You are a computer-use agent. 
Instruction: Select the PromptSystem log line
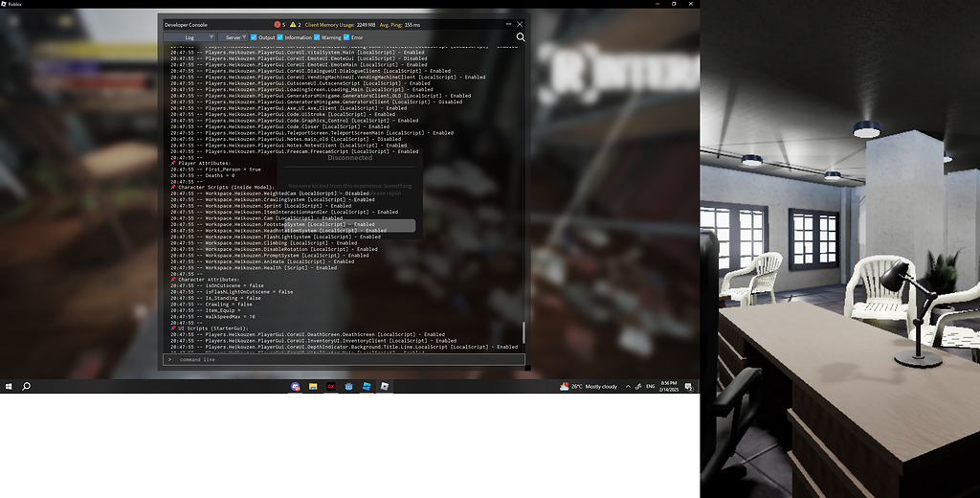point(270,256)
